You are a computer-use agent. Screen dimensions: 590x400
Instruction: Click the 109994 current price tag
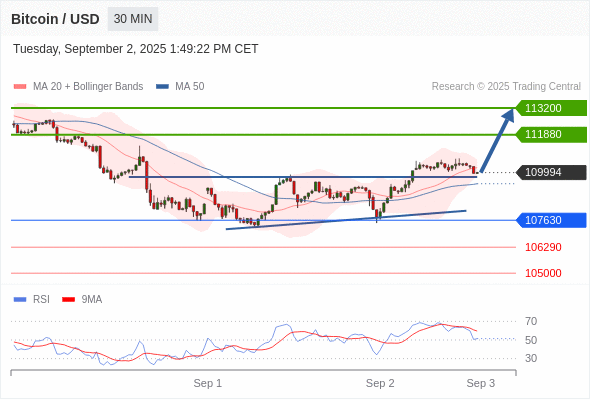(x=551, y=172)
